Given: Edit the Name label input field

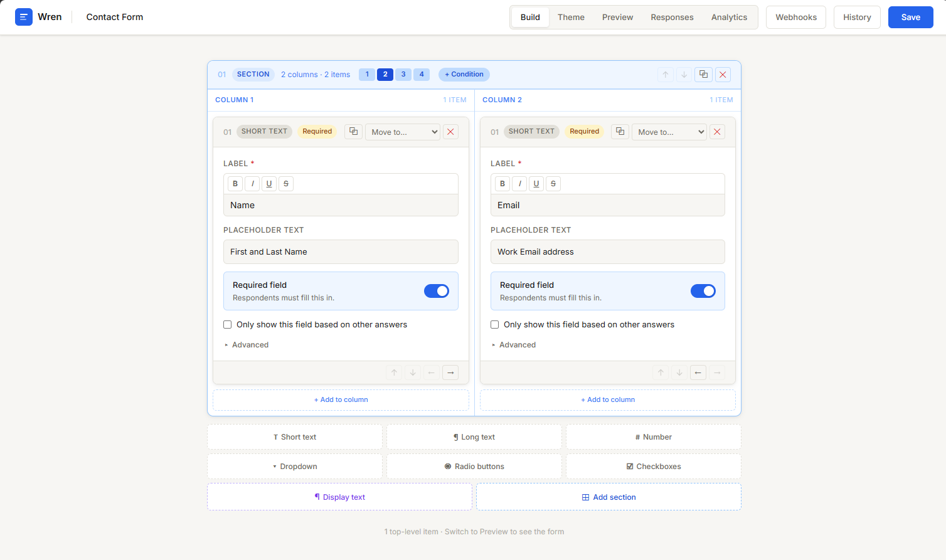Looking at the screenshot, I should pyautogui.click(x=341, y=205).
